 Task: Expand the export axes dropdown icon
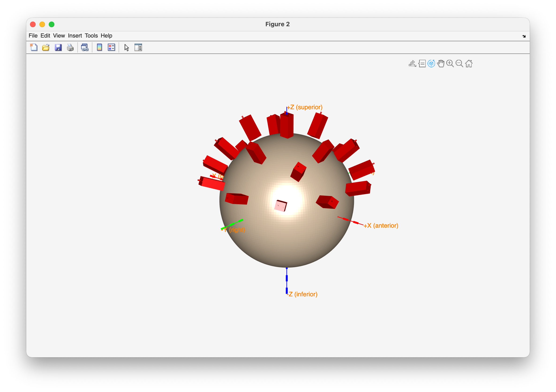(x=412, y=64)
